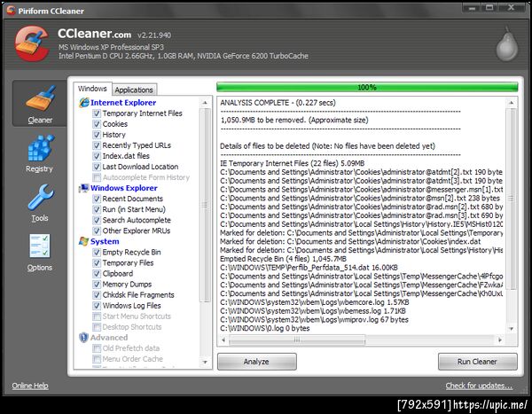The image size is (532, 414).
Task: Click the wmiprov.log 67 bytes entry
Action: pos(314,320)
